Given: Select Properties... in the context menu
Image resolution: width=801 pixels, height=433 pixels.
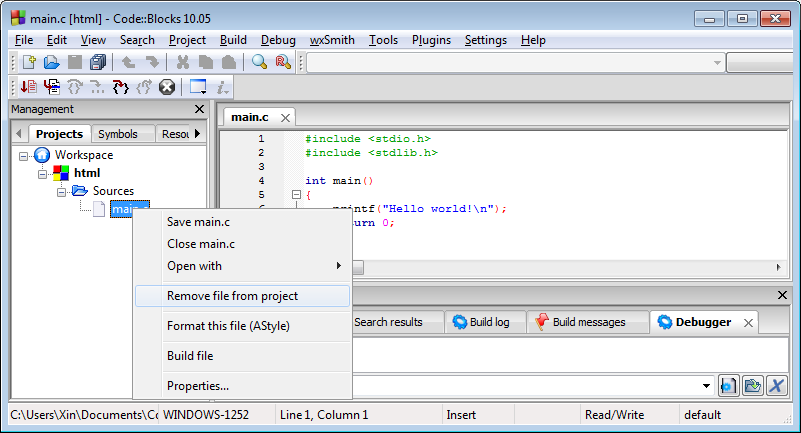Looking at the screenshot, I should [x=198, y=386].
